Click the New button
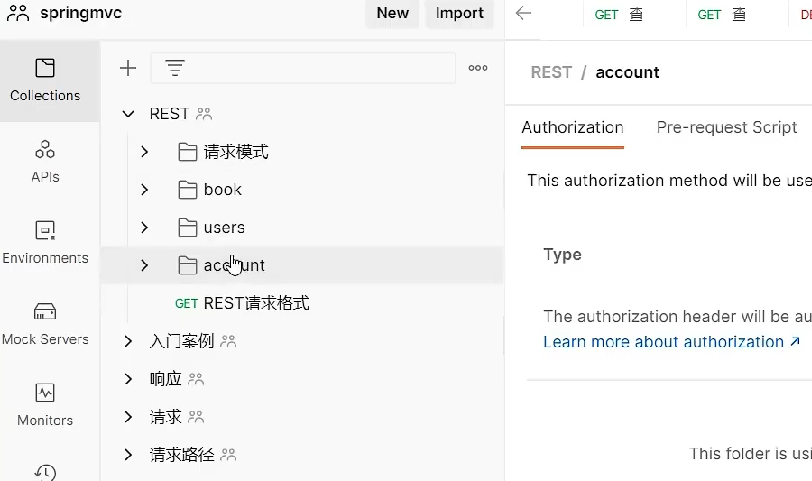The image size is (812, 481). pyautogui.click(x=392, y=13)
